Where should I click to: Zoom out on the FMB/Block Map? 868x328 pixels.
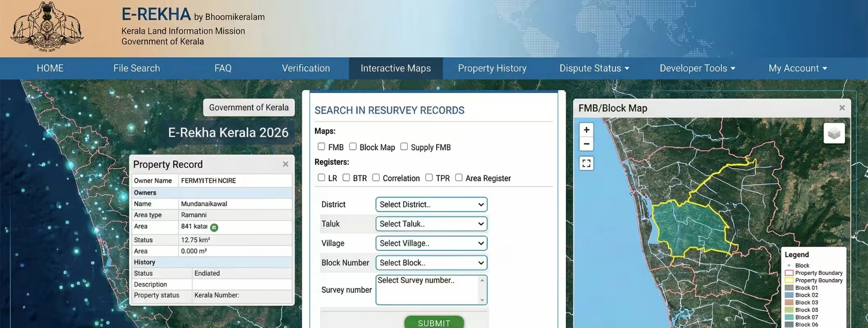(x=586, y=144)
